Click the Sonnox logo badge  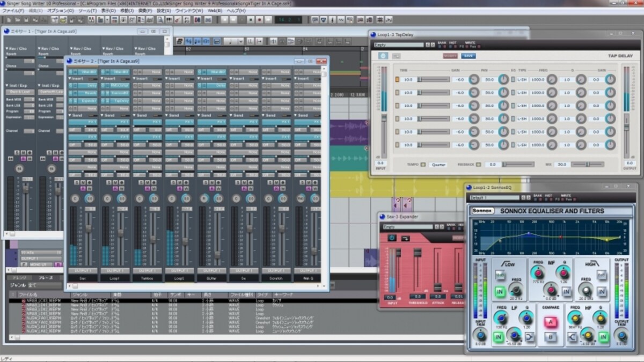click(483, 211)
